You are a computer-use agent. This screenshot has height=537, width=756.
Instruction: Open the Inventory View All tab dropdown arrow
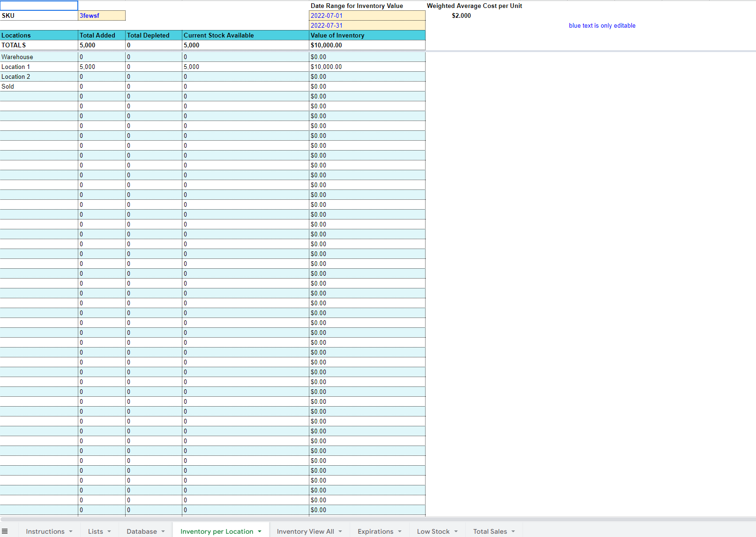tap(340, 531)
